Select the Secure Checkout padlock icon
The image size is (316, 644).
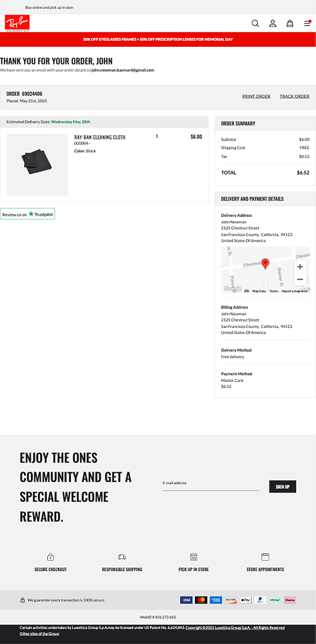pyautogui.click(x=51, y=557)
